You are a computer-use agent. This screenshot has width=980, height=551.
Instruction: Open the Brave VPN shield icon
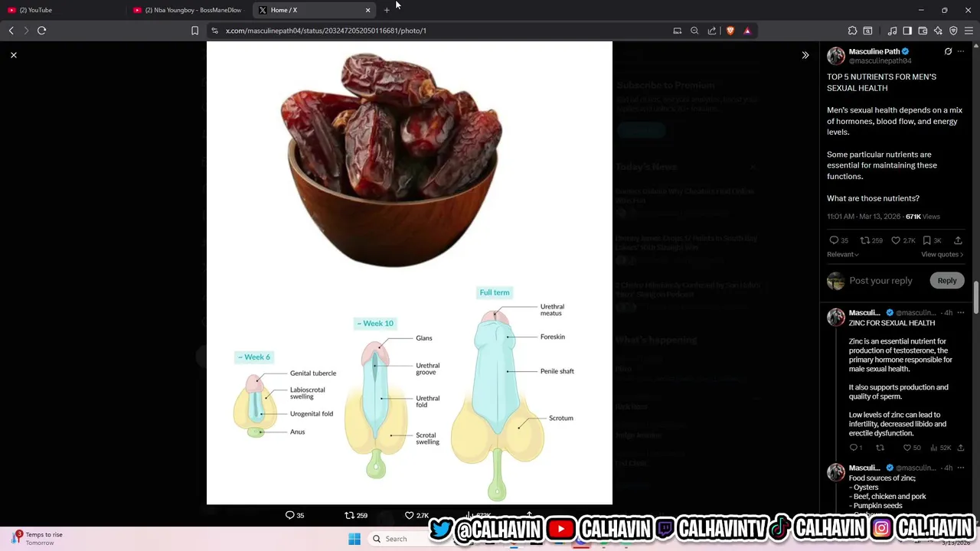click(x=953, y=31)
